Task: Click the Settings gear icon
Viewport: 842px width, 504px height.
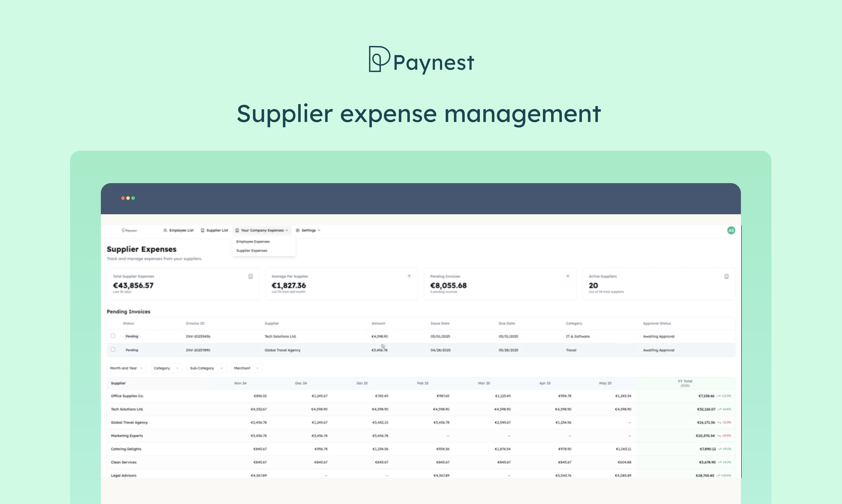Action: click(297, 230)
